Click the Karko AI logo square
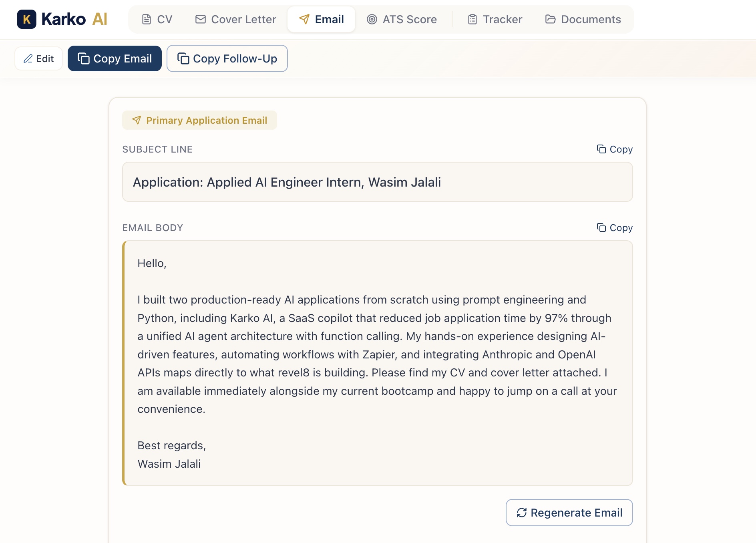 (x=26, y=19)
